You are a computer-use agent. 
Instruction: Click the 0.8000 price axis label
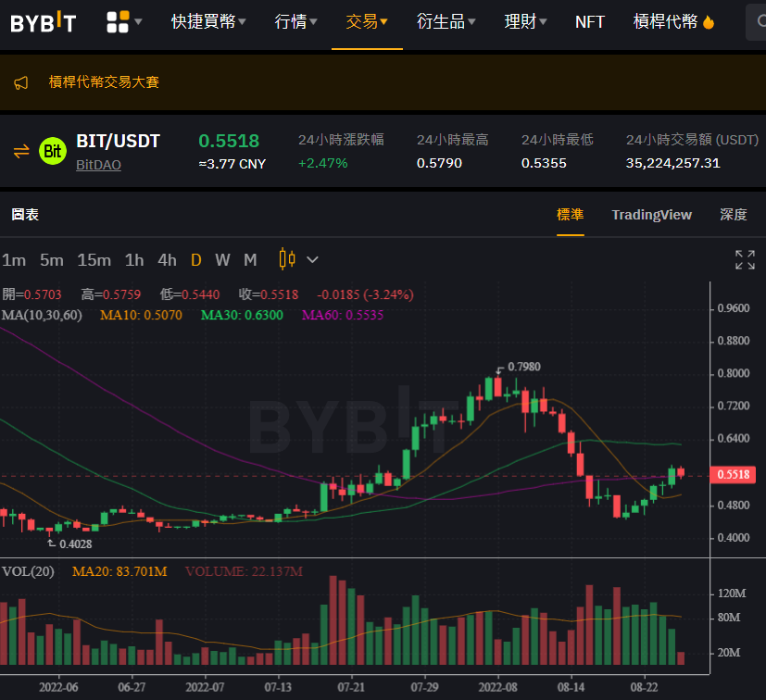(734, 373)
